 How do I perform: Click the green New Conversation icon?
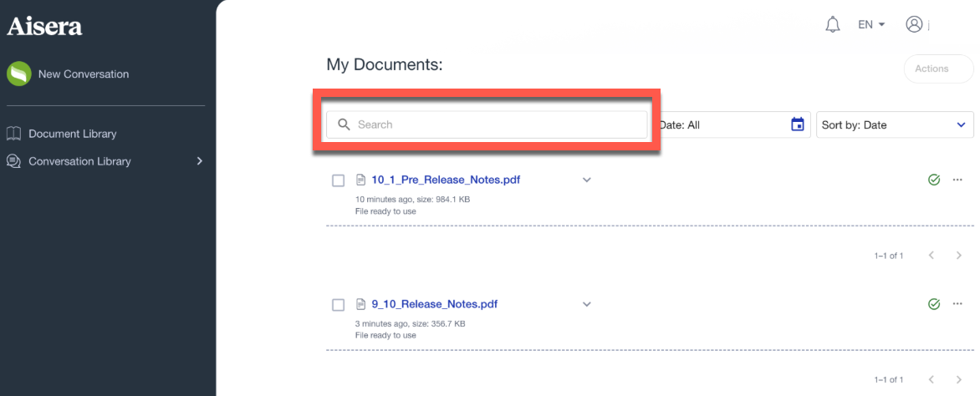point(19,74)
